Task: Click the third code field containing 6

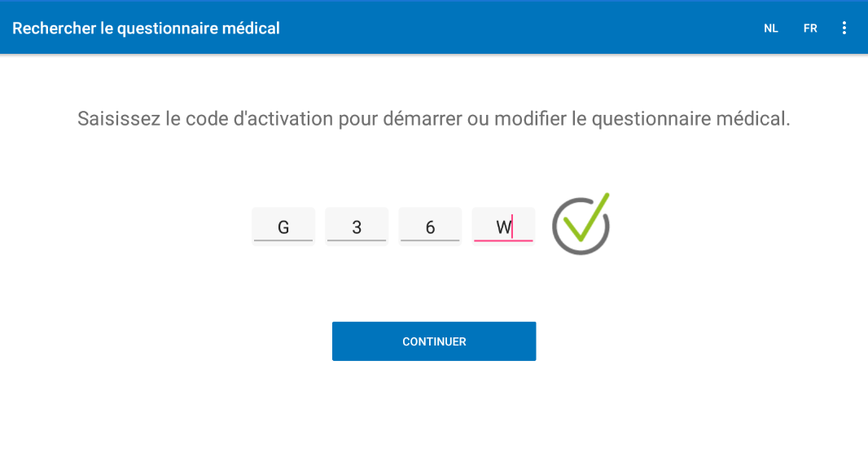Action: (430, 226)
